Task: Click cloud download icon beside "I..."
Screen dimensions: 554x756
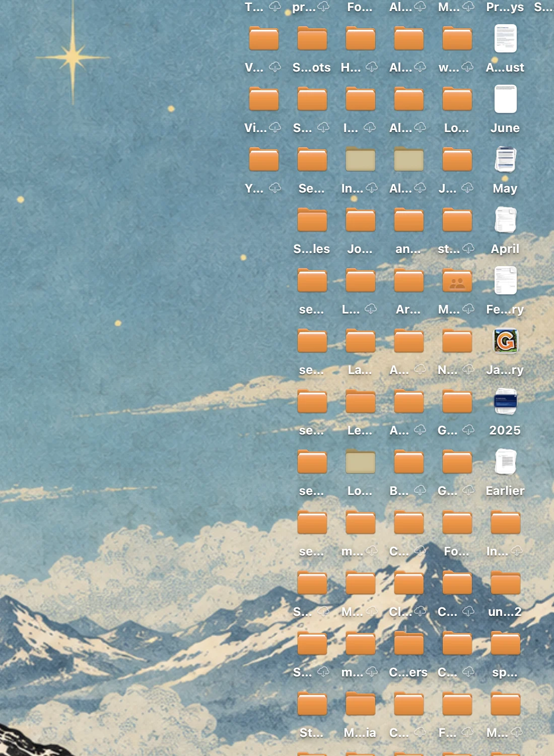Action: coord(370,127)
